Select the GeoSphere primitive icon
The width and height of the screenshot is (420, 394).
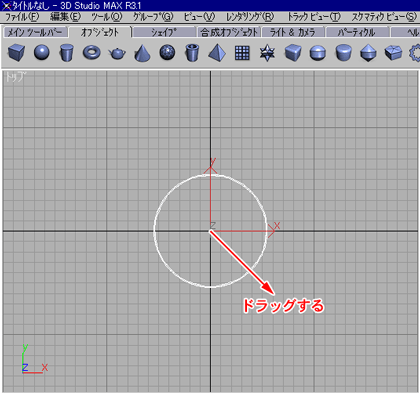[167, 53]
